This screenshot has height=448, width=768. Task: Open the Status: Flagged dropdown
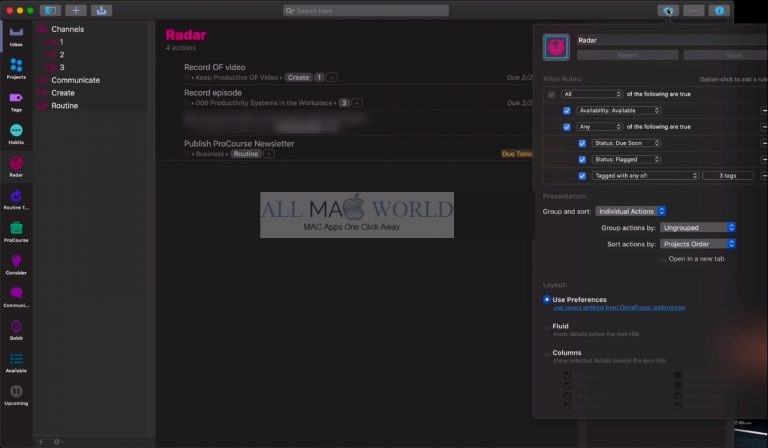(x=626, y=159)
